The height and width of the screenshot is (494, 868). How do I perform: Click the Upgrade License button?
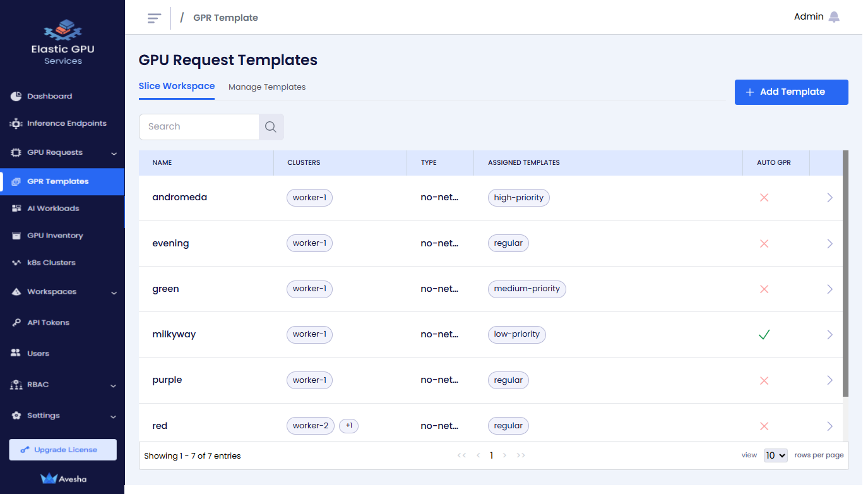(63, 450)
